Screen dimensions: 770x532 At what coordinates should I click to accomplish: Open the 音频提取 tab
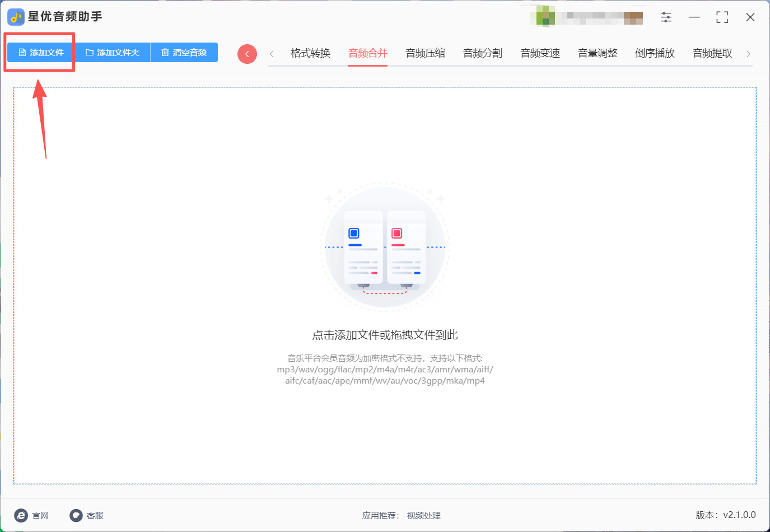pos(712,53)
